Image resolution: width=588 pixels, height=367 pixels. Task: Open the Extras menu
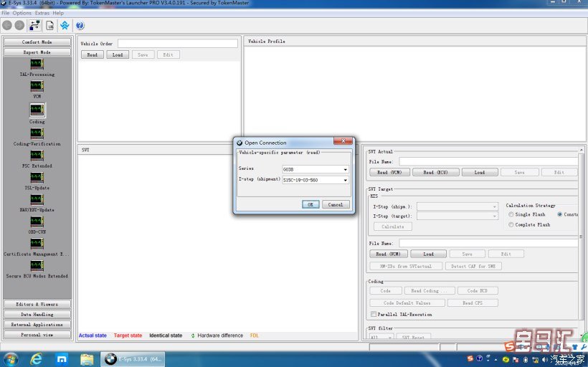point(42,13)
